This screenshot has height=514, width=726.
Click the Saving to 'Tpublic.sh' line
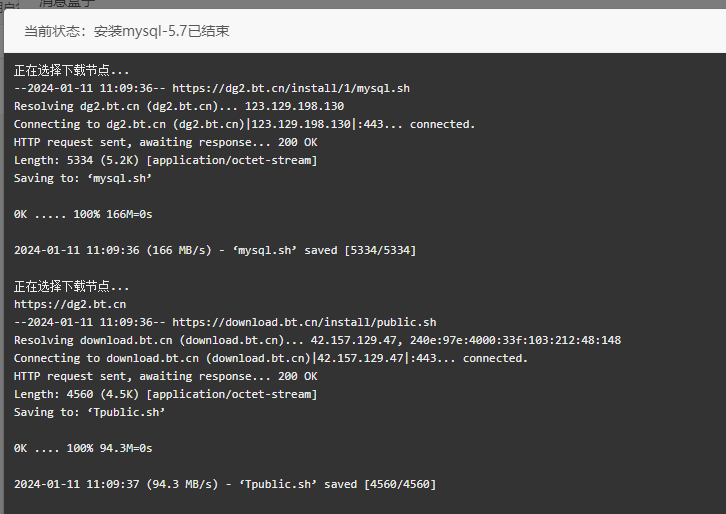point(89,412)
